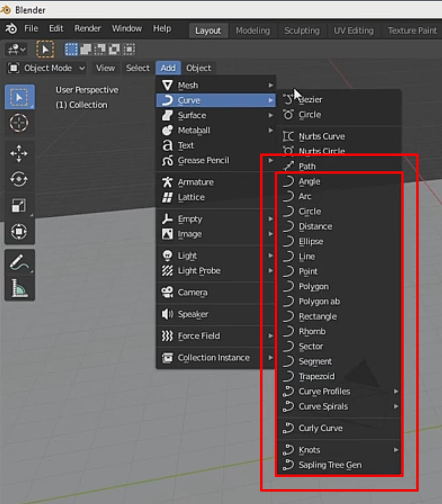The image size is (442, 504).
Task: Open the File menu
Action: click(31, 28)
